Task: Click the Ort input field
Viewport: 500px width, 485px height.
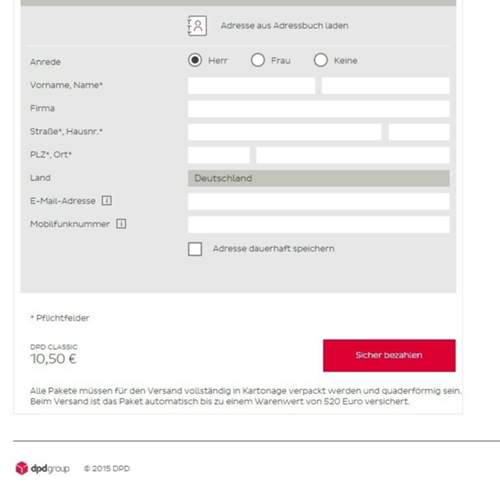Action: [353, 155]
